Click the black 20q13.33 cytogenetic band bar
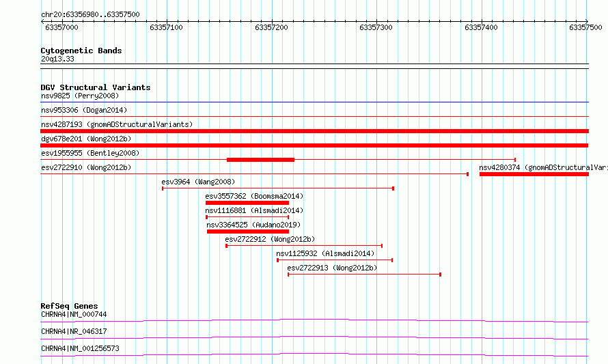This screenshot has width=608, height=364. [314, 66]
